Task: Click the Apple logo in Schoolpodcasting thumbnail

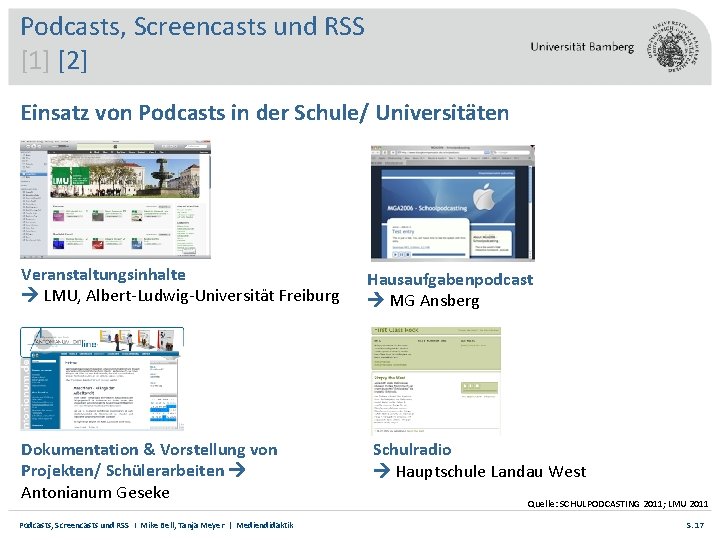Action: [x=484, y=197]
